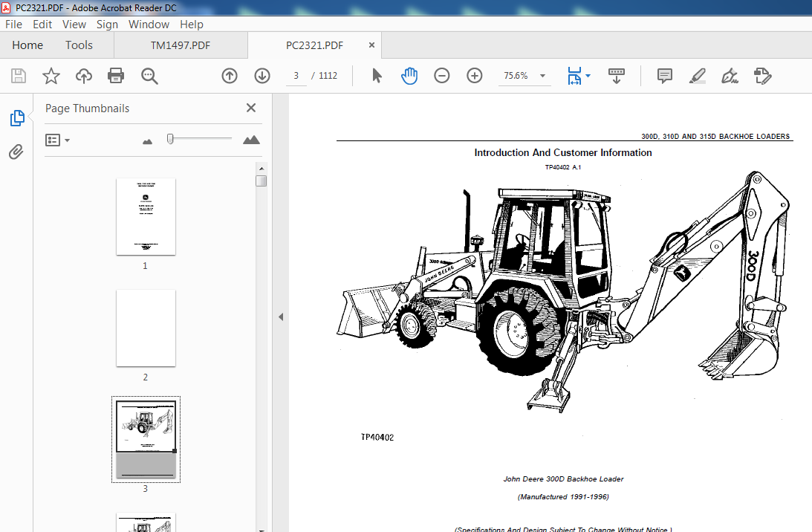This screenshot has width=812, height=532.
Task: Go to previous page with up arrow
Action: tap(230, 76)
